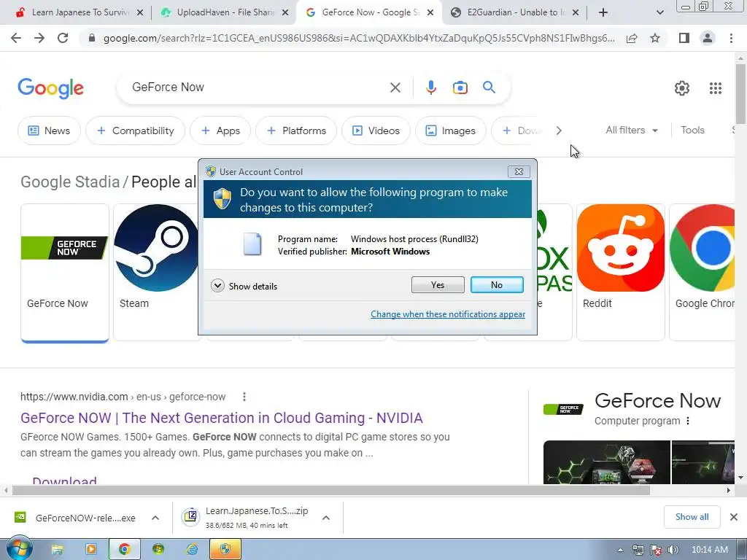Search by image with camera icon
This screenshot has height=560, width=747.
pyautogui.click(x=460, y=87)
